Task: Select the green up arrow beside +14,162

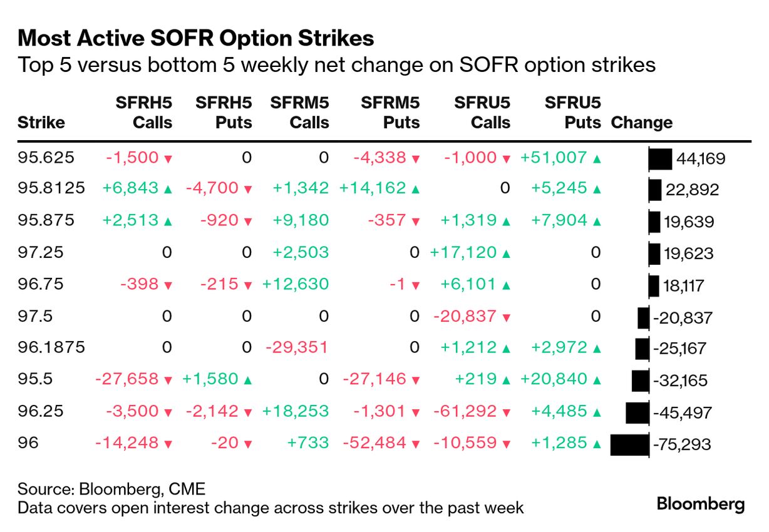Action: [x=415, y=190]
